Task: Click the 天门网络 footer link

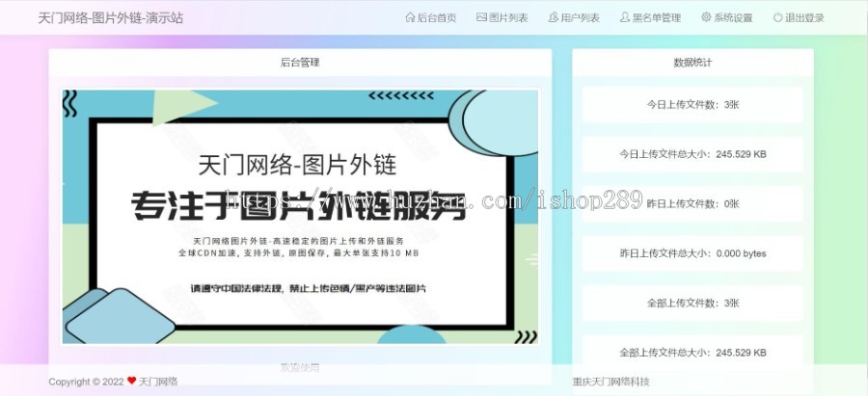Action: 158,382
